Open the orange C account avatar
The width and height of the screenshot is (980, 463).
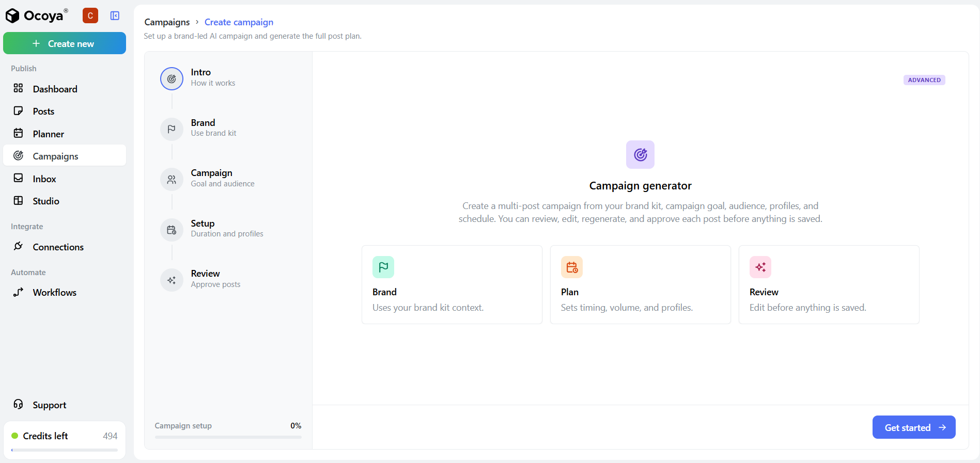click(x=90, y=15)
